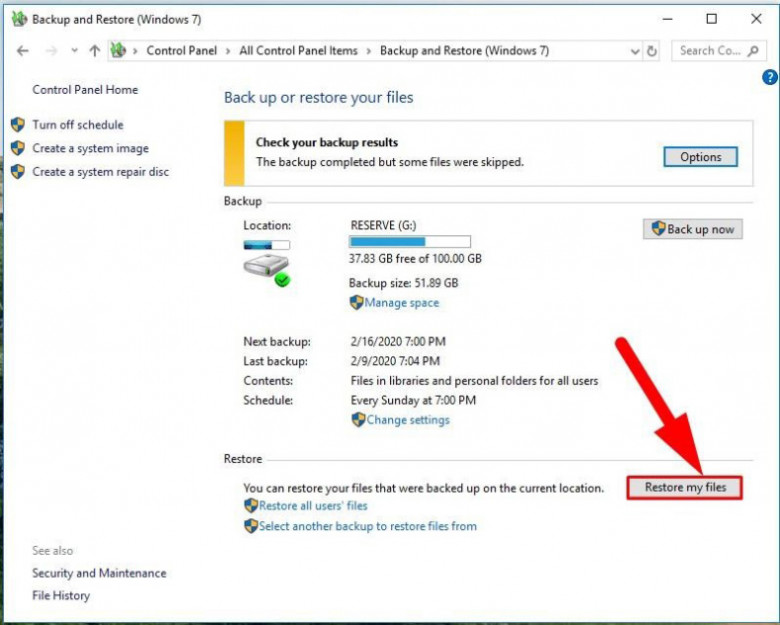
Task: Minimize the Backup and Restore window
Action: point(668,19)
